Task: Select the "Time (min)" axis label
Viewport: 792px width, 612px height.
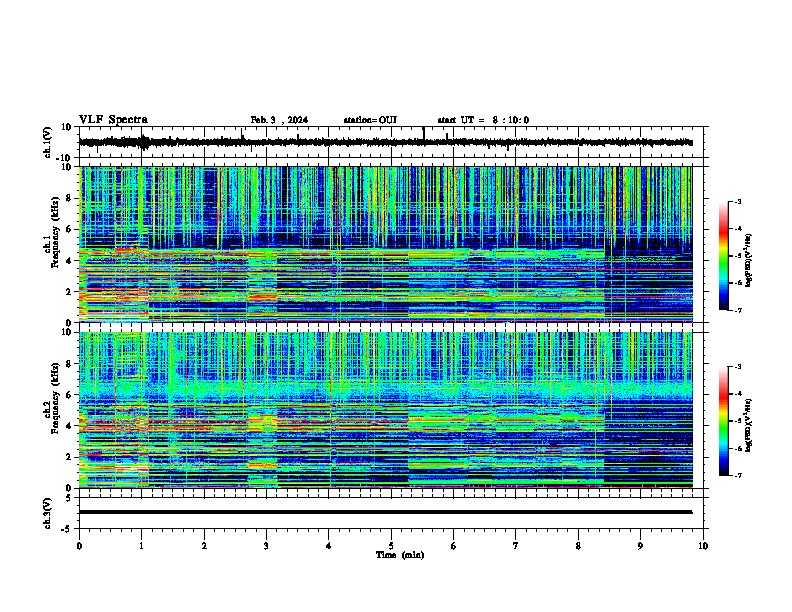Action: pyautogui.click(x=400, y=555)
